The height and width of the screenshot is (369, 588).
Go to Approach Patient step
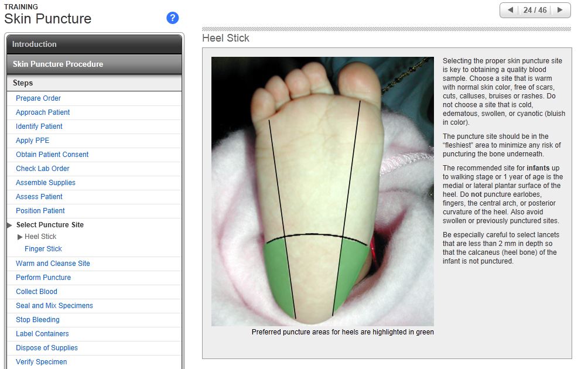click(x=43, y=112)
